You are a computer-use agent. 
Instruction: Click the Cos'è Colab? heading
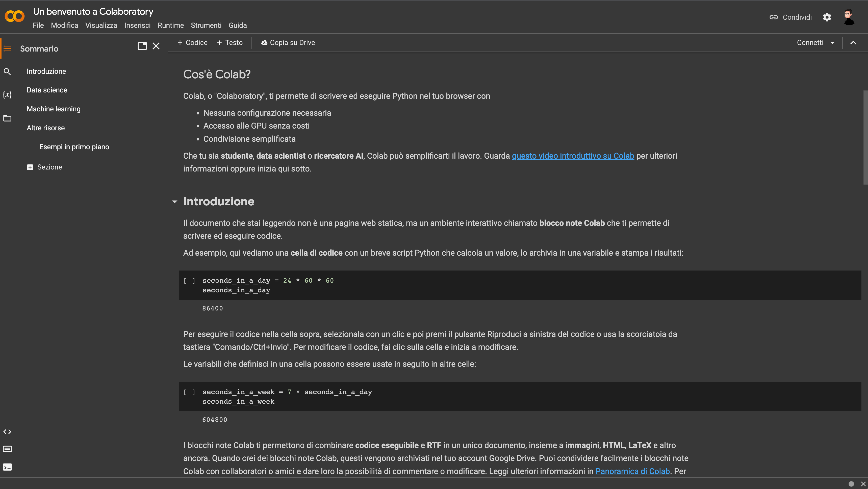217,75
